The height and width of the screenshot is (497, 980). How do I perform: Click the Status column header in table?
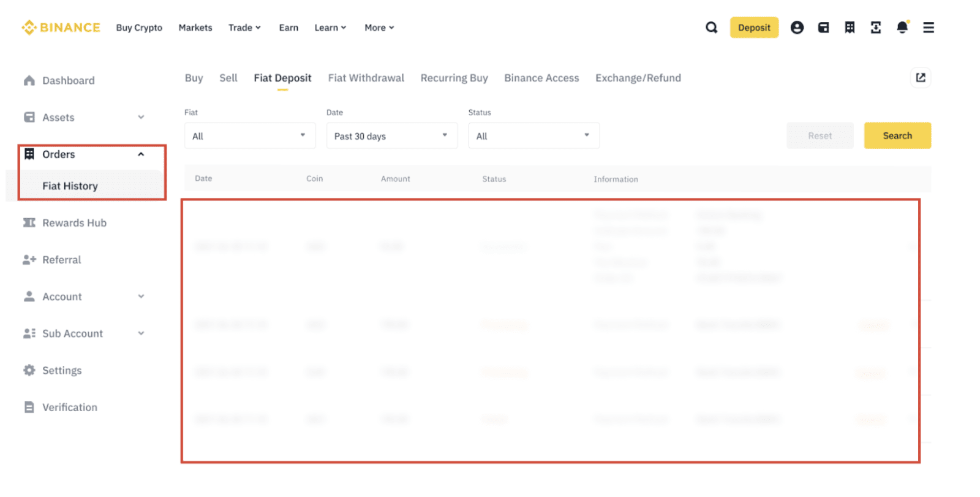[494, 179]
